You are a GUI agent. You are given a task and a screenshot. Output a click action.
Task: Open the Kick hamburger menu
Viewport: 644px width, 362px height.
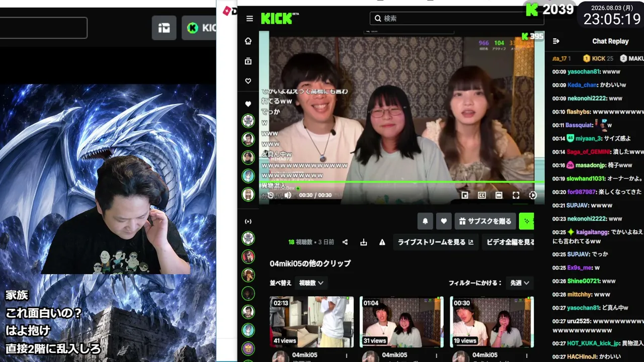[x=250, y=19]
